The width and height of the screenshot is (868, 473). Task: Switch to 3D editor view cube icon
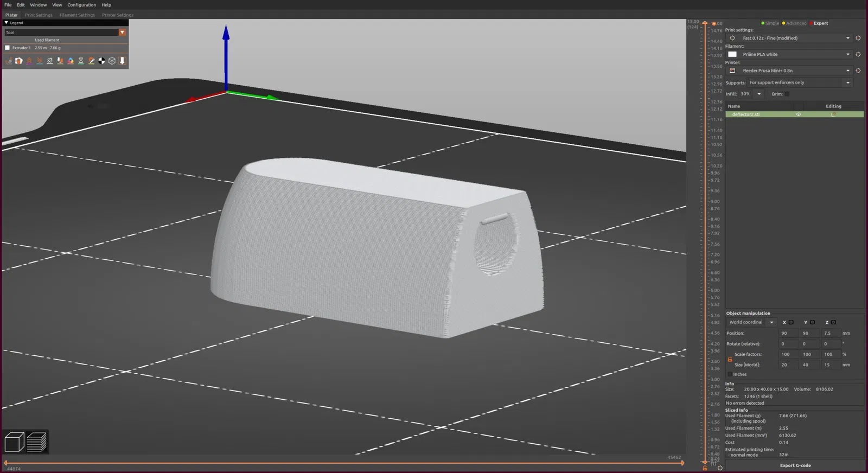[x=15, y=442]
